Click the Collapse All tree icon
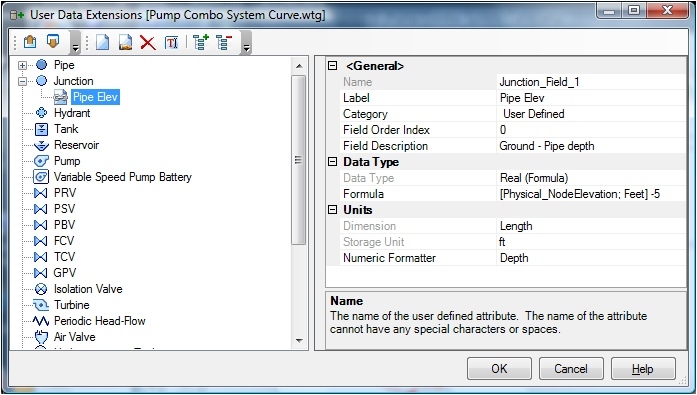The width and height of the screenshot is (697, 395). tap(224, 43)
